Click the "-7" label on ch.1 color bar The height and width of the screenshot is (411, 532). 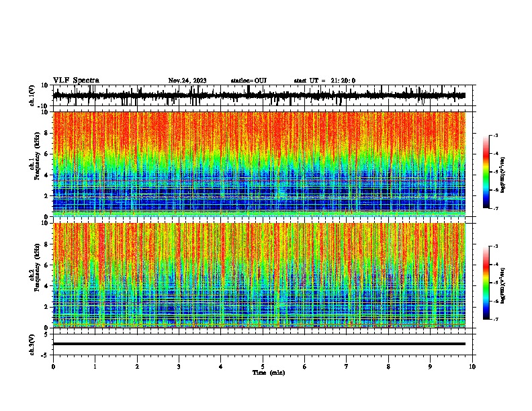495,208
